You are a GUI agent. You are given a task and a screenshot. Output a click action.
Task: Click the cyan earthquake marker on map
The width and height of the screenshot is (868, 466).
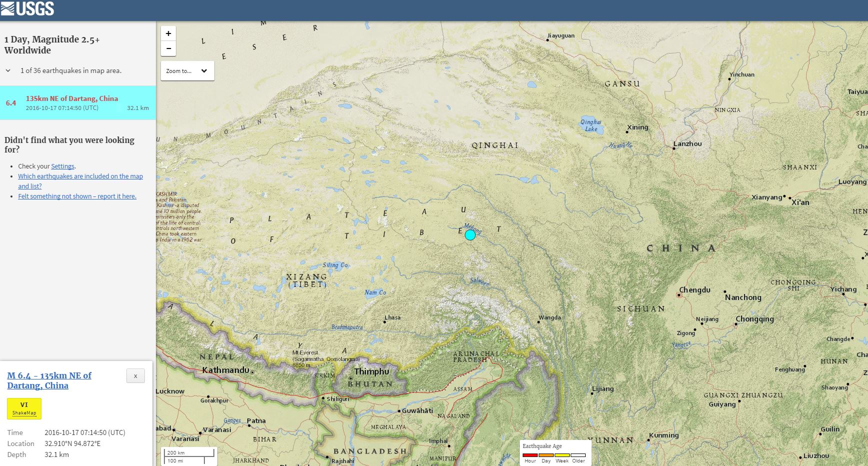click(470, 234)
